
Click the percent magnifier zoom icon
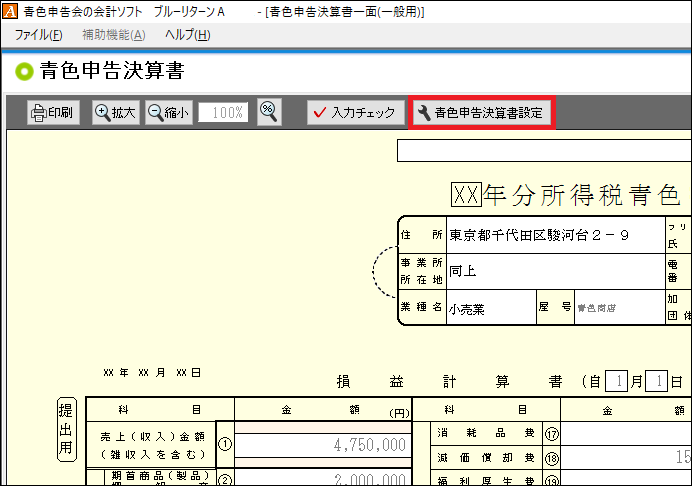tap(269, 112)
